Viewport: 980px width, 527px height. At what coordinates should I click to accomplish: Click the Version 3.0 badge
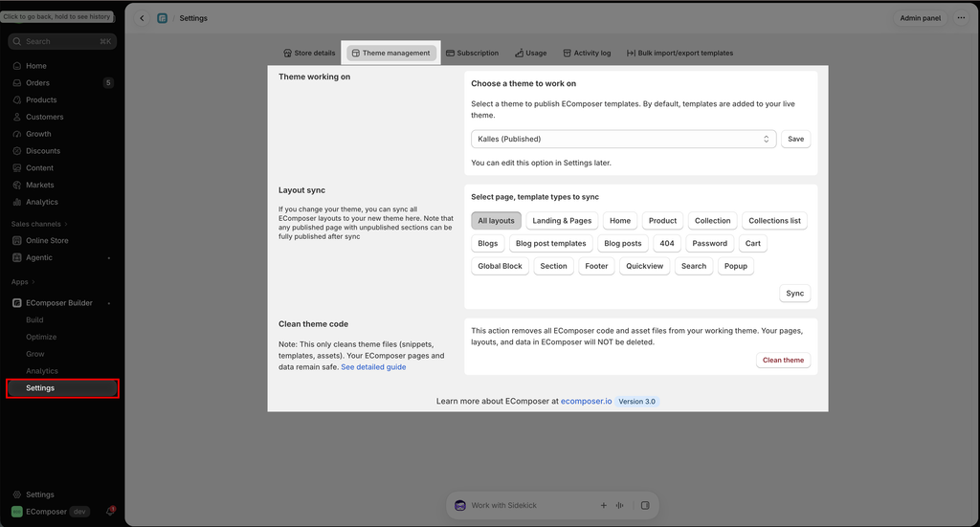coord(636,402)
